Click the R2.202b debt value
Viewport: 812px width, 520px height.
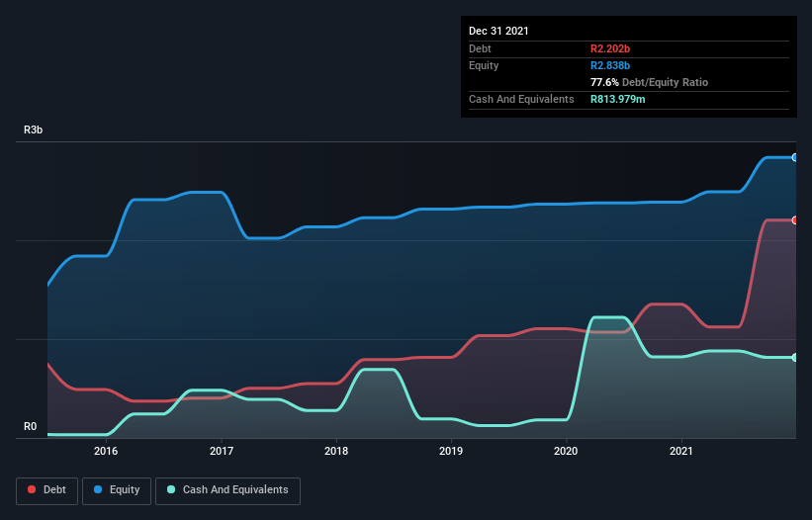tap(610, 48)
